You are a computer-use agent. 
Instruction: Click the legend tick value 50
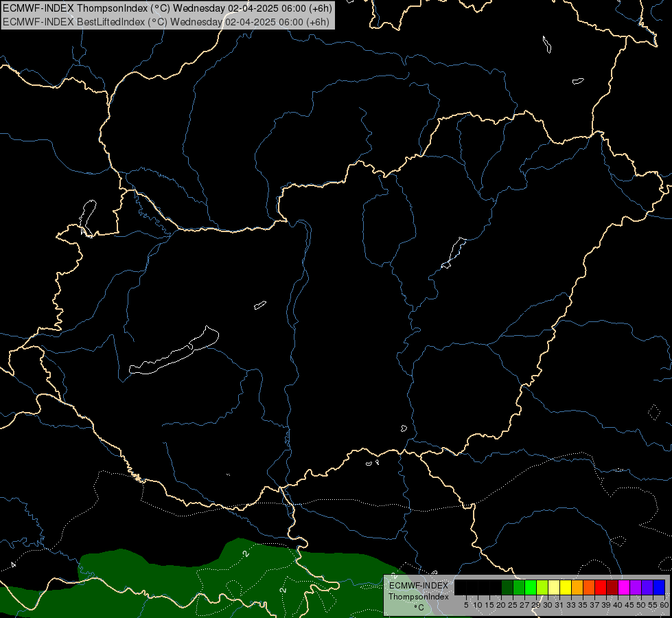click(x=641, y=605)
